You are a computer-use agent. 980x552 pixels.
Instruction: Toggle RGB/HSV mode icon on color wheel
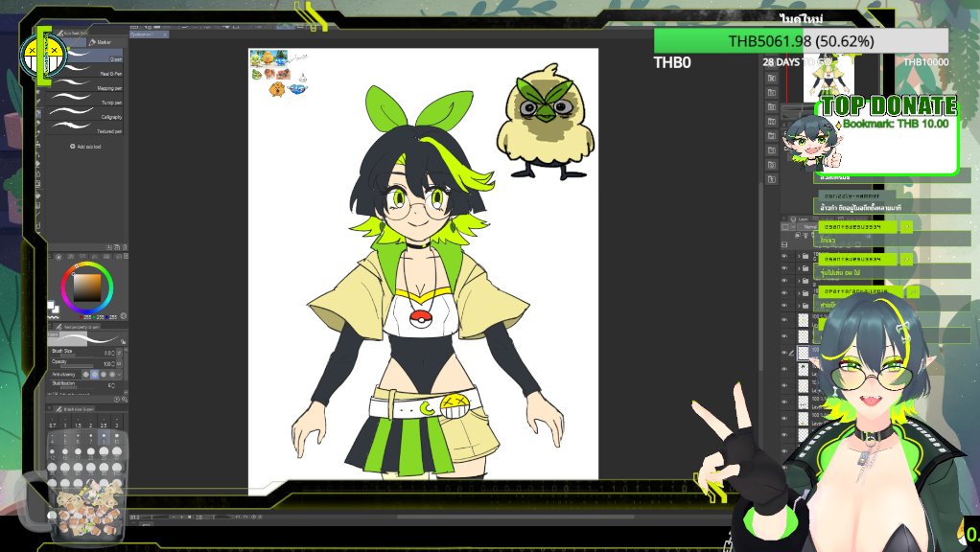123,316
